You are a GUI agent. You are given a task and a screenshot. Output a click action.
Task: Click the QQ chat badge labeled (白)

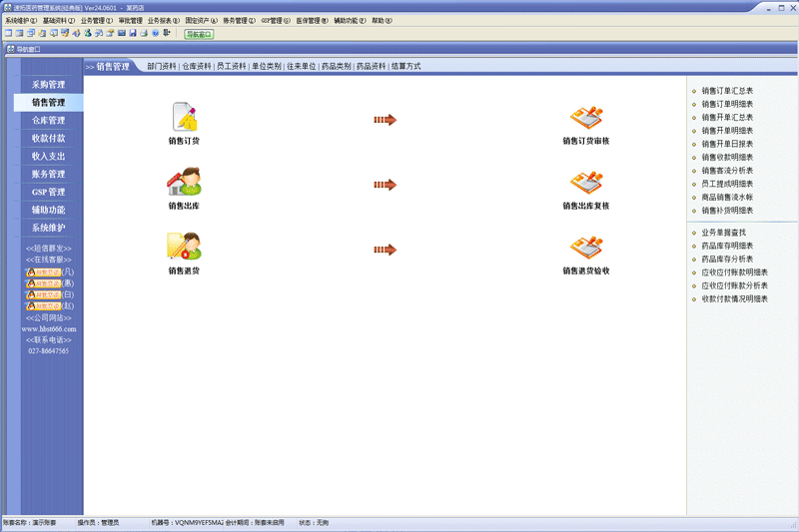(44, 294)
